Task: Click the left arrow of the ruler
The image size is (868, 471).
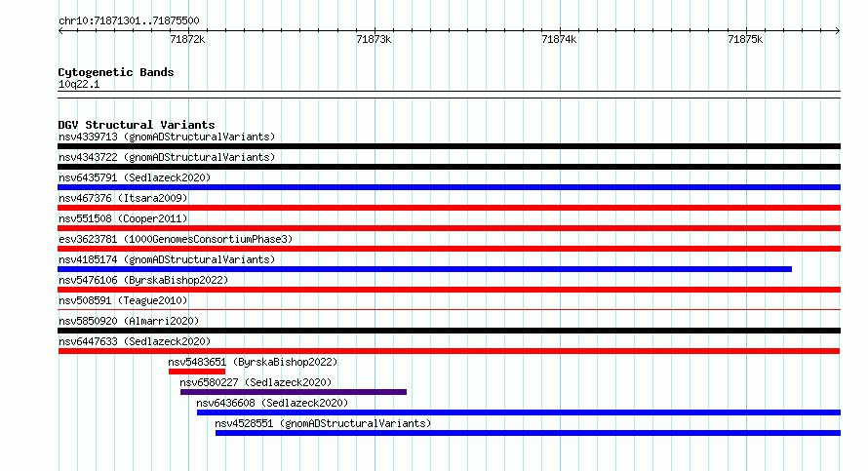Action: pyautogui.click(x=60, y=30)
